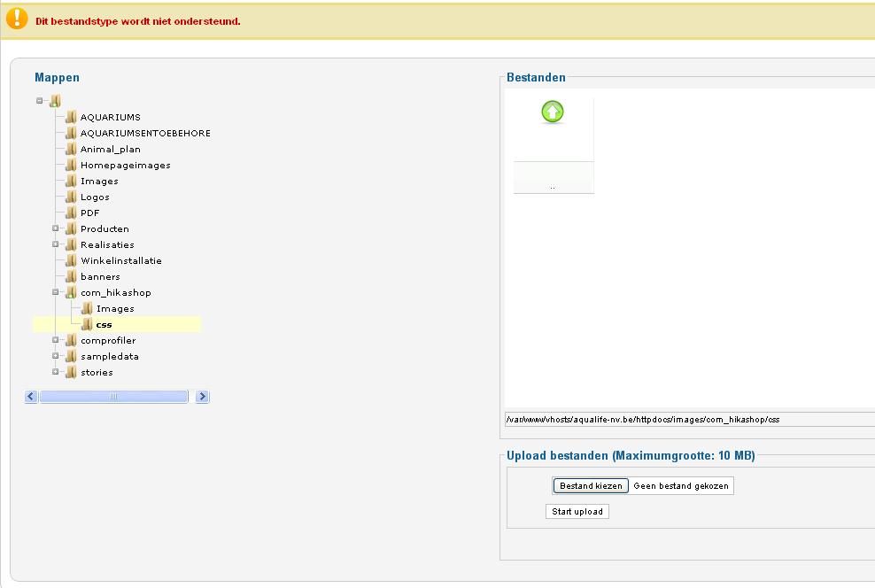Viewport: 875px width, 588px height.
Task: Open the banners folder label
Action: (100, 276)
